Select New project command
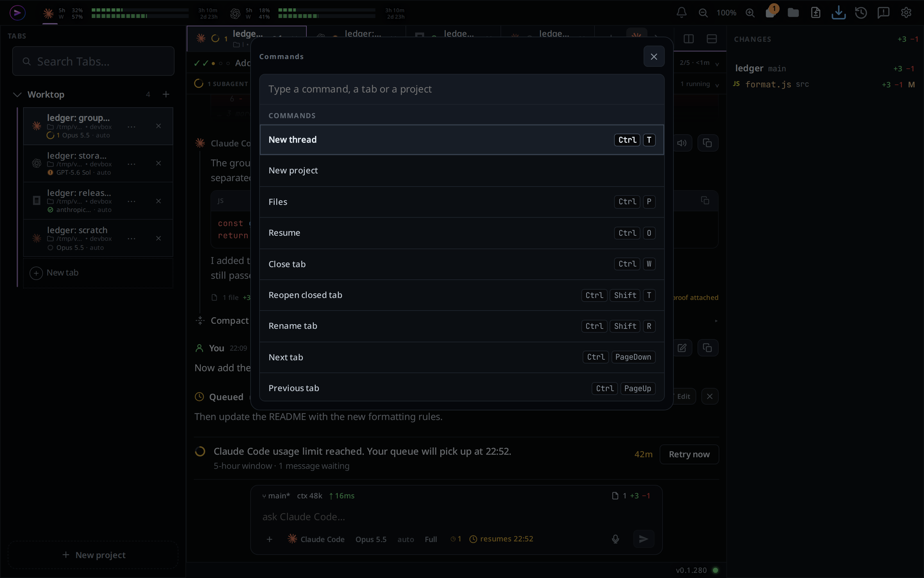 coord(462,171)
